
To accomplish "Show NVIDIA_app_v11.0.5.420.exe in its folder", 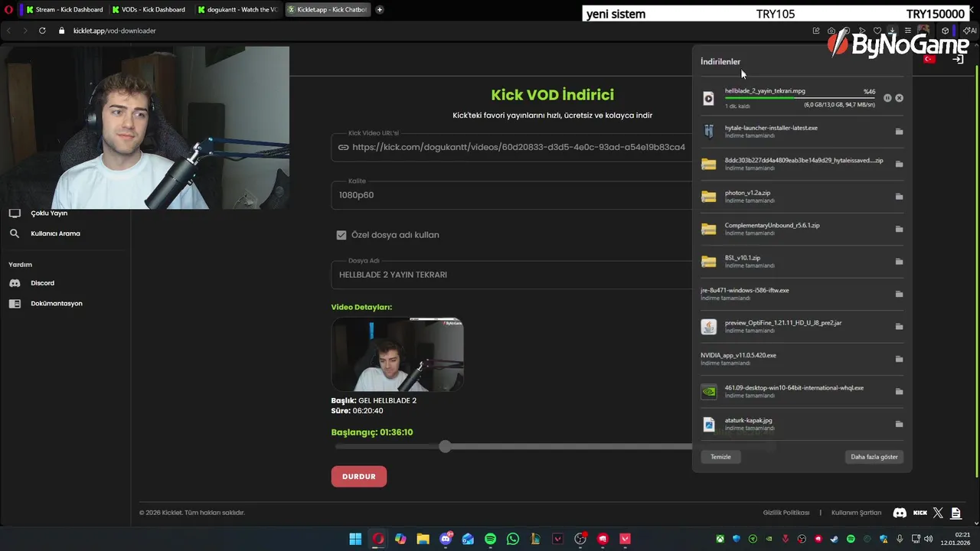I will click(899, 359).
